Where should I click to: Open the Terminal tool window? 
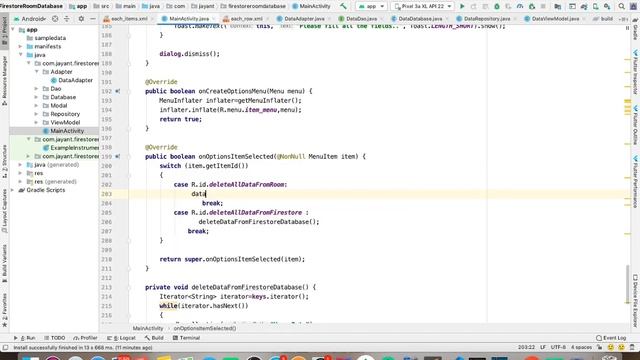click(186, 338)
